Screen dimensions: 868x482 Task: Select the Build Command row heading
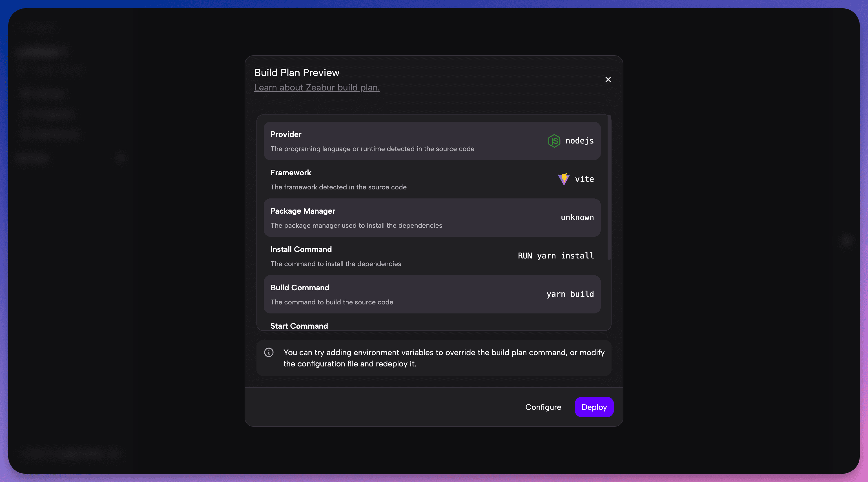(x=300, y=288)
